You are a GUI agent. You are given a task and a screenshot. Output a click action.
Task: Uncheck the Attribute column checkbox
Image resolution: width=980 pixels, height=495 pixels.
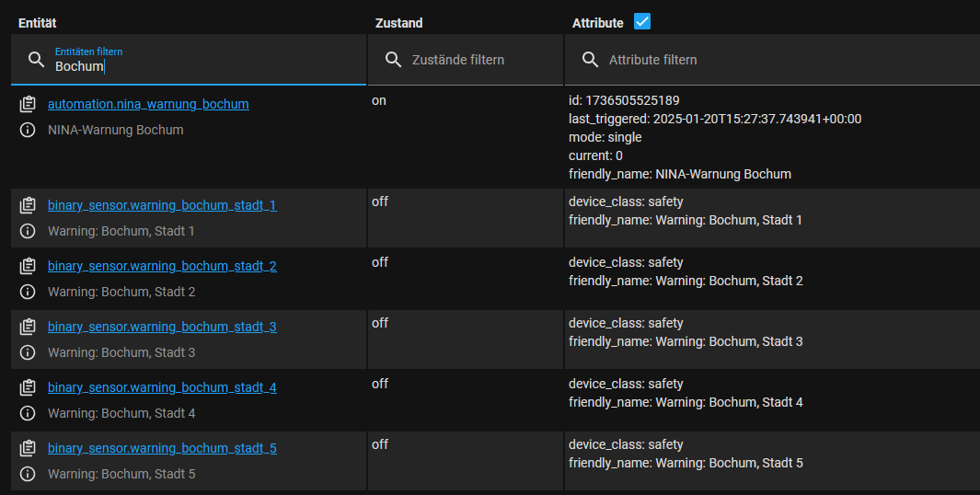pos(642,22)
